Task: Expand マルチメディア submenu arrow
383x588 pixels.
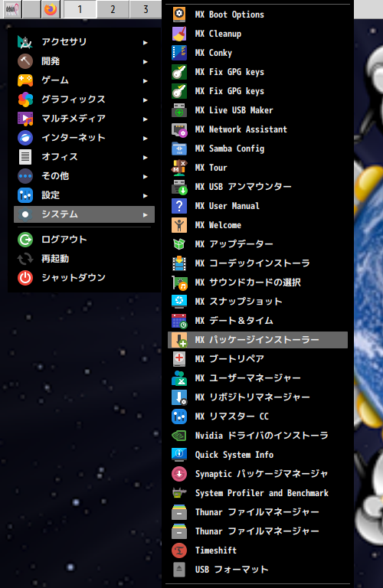Action: (146, 119)
